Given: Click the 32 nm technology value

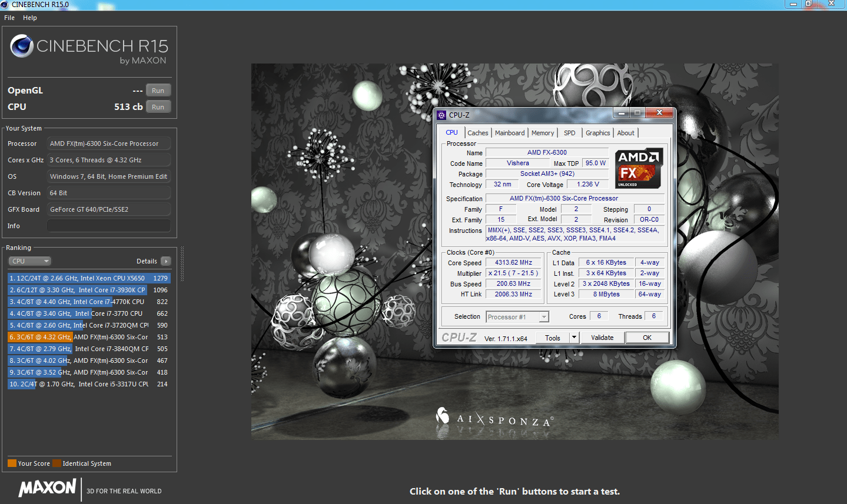Looking at the screenshot, I should [x=503, y=184].
